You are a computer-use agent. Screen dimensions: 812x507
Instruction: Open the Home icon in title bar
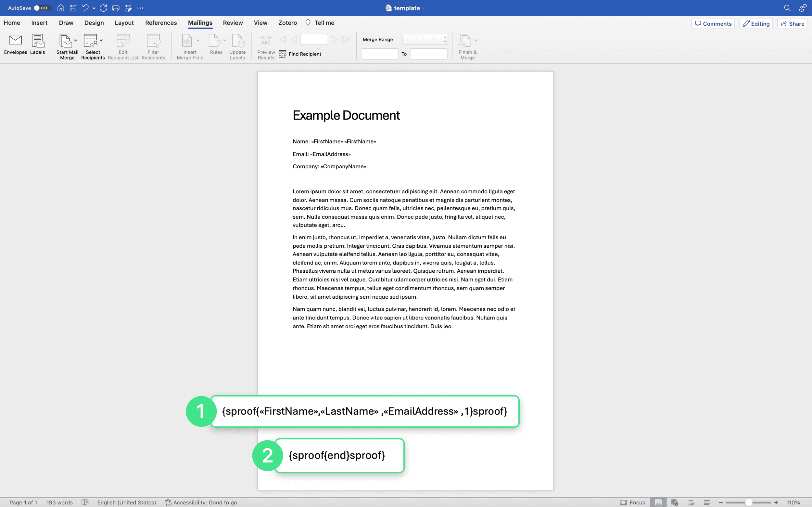click(x=61, y=8)
